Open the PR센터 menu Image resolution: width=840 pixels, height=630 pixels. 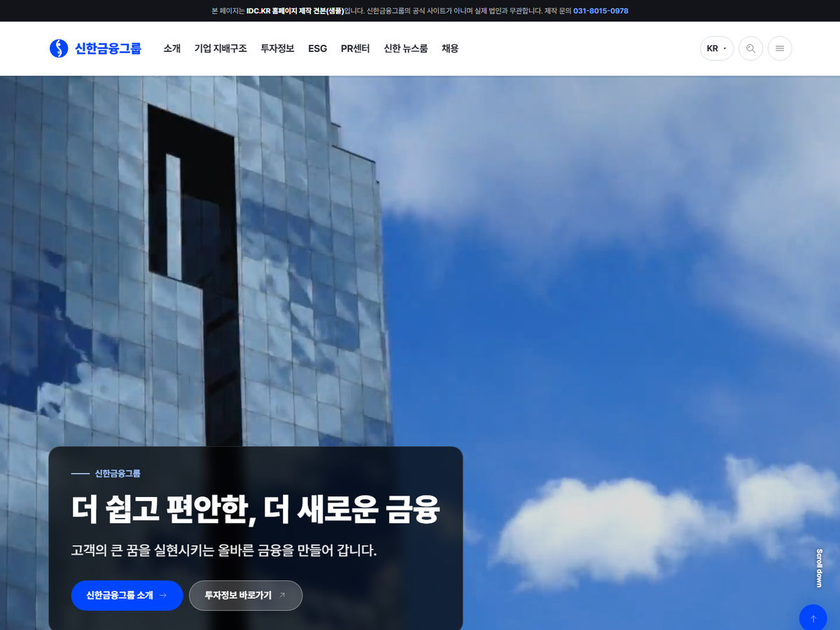356,48
